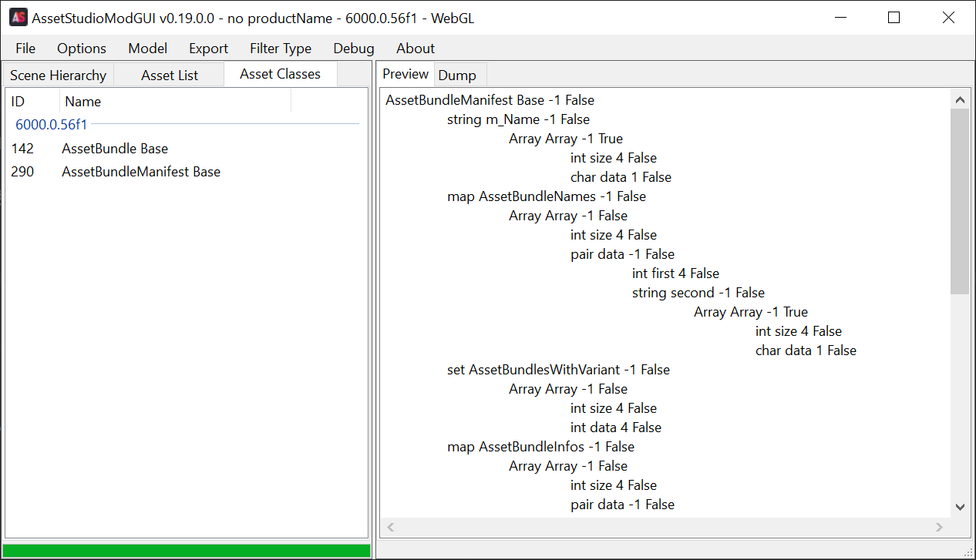This screenshot has width=976, height=560.
Task: Click the vertical scrollbar down arrow
Action: tap(960, 506)
